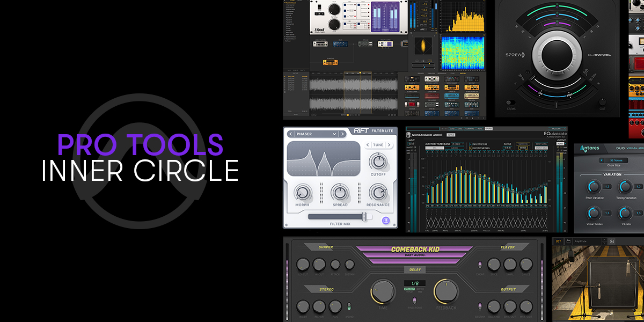Click the Dry/Out knob

509,306
